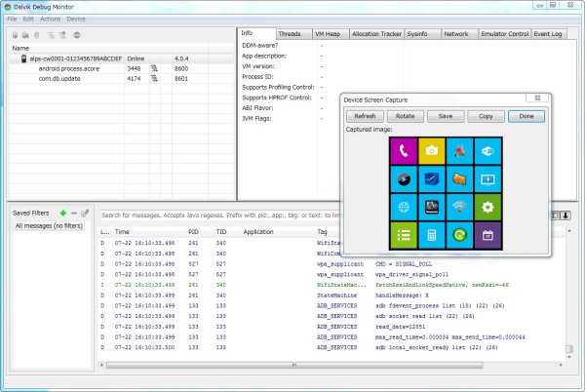Click the screen capture camera toolbar icon
Image resolution: width=585 pixels, height=392 pixels.
[x=77, y=34]
